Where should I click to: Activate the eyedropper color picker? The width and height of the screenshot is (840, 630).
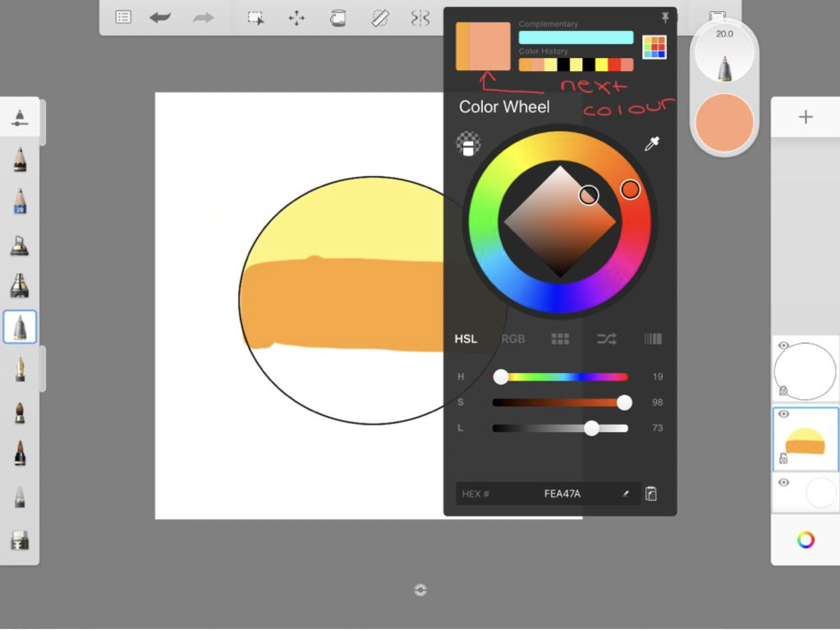point(652,143)
